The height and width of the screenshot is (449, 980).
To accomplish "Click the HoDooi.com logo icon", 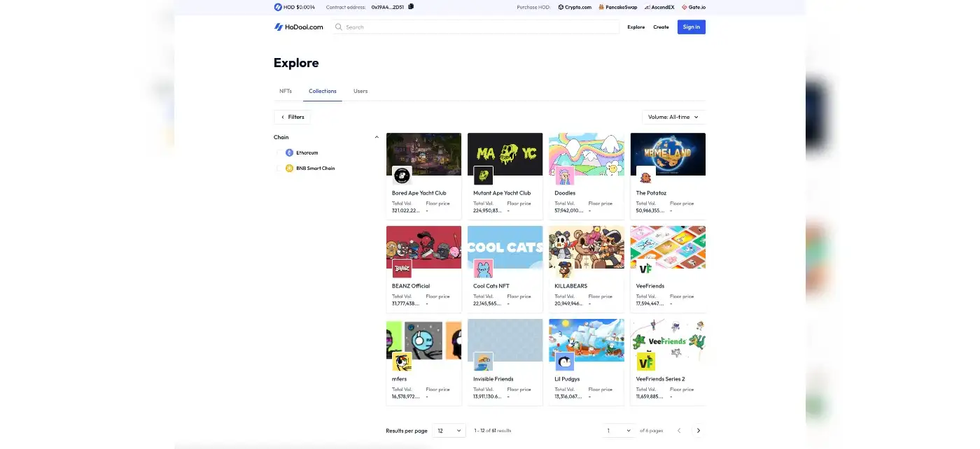I will pyautogui.click(x=278, y=27).
